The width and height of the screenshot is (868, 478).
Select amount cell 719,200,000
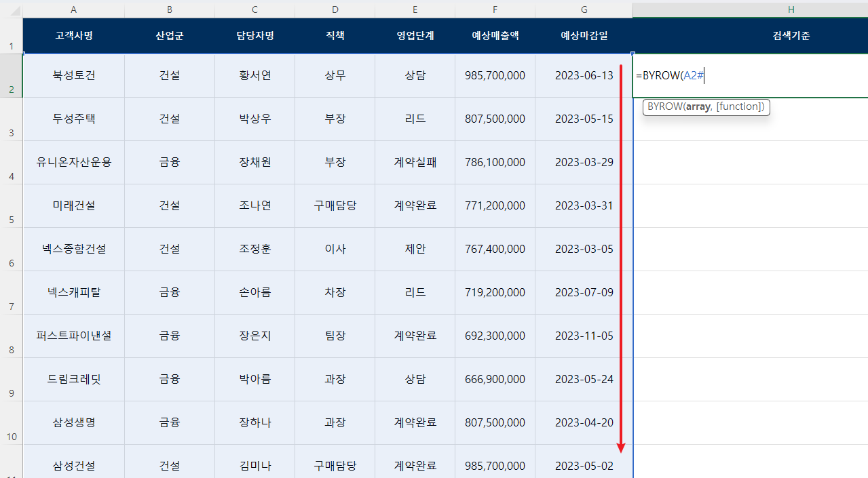tap(495, 292)
